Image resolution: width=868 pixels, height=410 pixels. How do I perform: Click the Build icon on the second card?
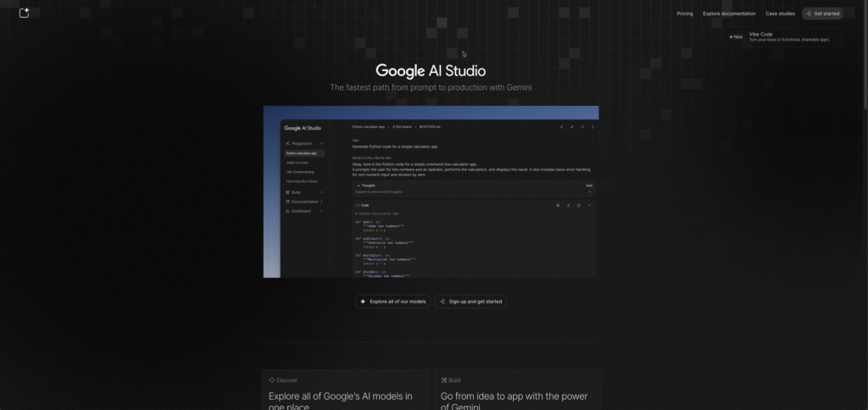pyautogui.click(x=444, y=380)
